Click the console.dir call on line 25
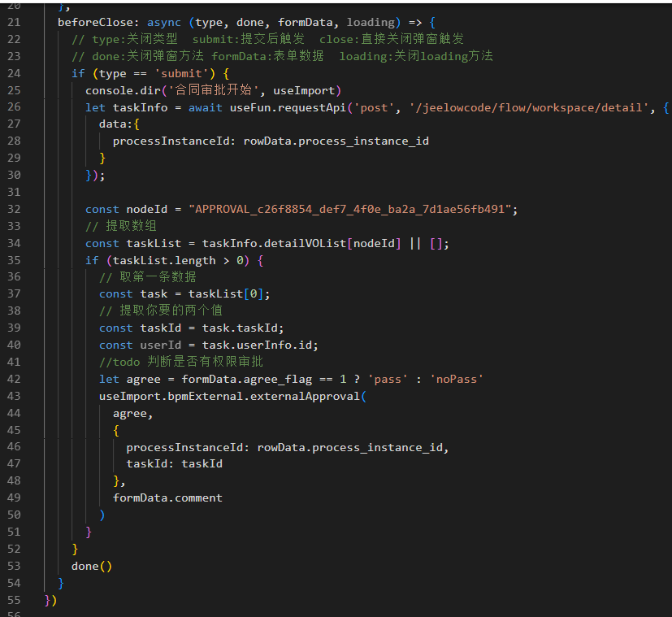Viewport: 672px width, 617px height. click(122, 90)
